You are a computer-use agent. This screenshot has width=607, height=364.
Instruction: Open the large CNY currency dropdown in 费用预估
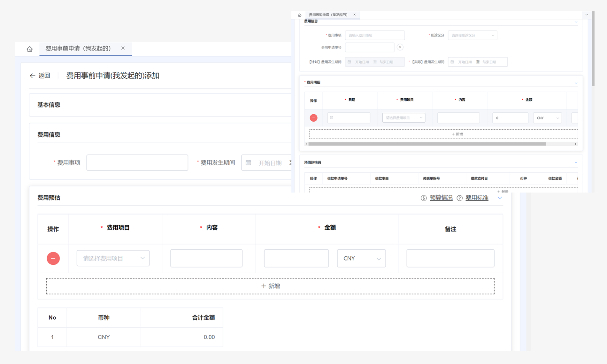pyautogui.click(x=361, y=258)
